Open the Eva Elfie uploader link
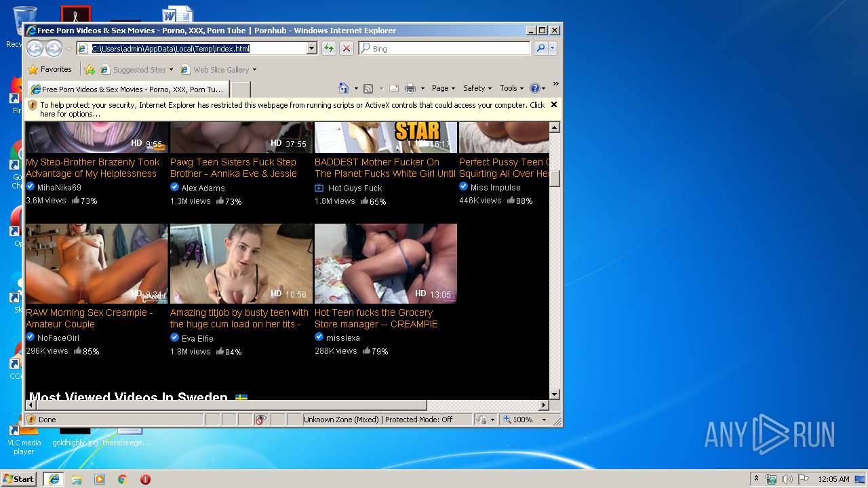Viewport: 868px width, 488px height. [x=197, y=338]
